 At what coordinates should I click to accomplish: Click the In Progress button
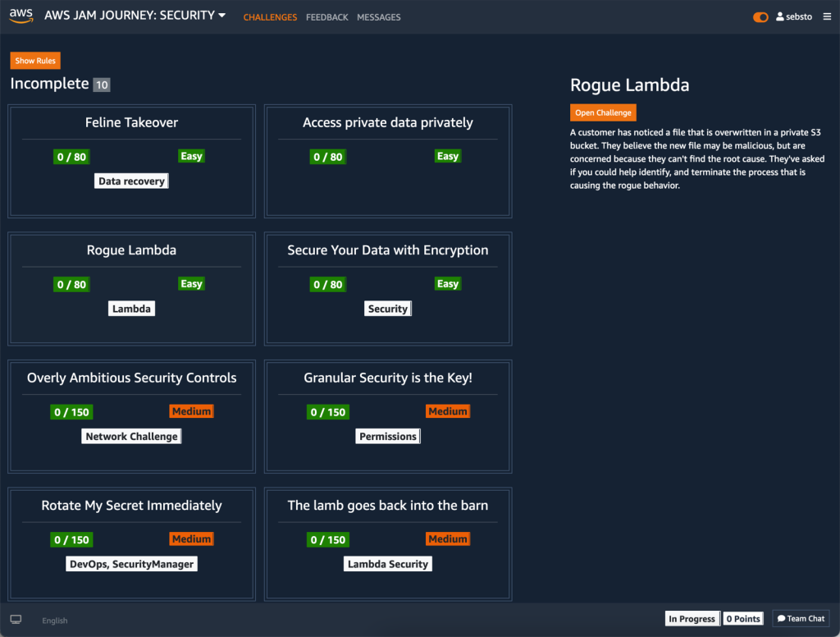(x=692, y=618)
